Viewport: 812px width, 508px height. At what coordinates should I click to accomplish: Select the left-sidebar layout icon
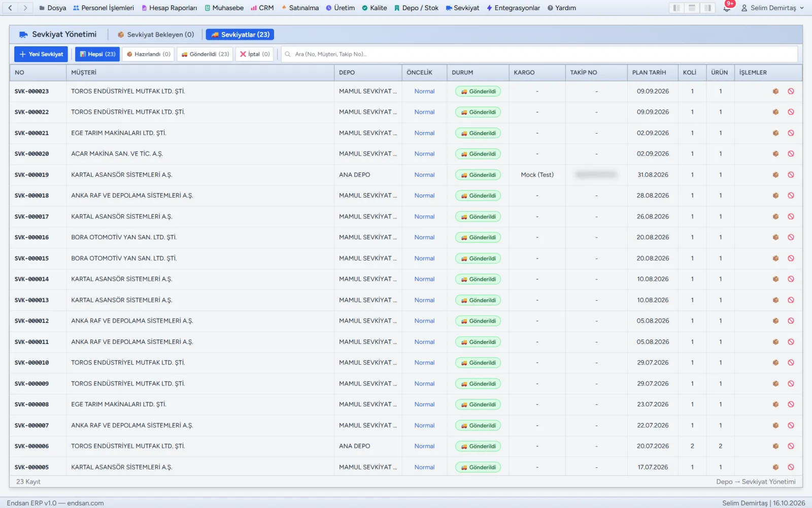(x=676, y=8)
